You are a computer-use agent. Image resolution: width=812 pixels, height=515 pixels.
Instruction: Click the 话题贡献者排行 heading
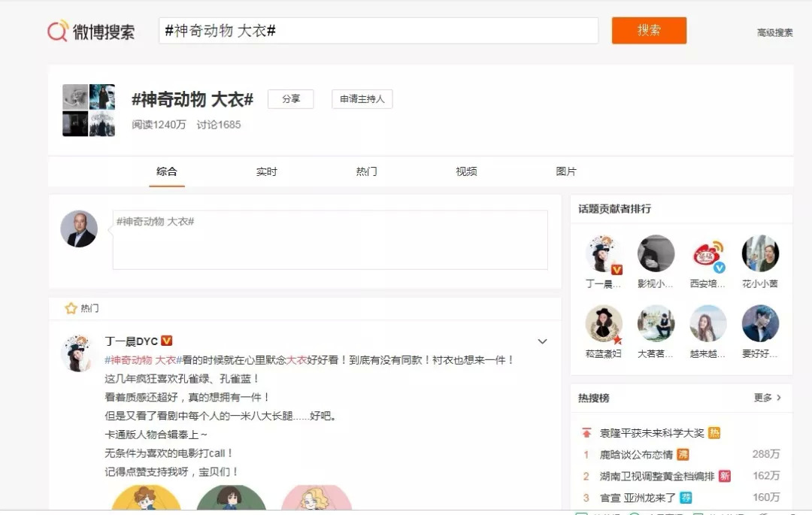point(615,208)
